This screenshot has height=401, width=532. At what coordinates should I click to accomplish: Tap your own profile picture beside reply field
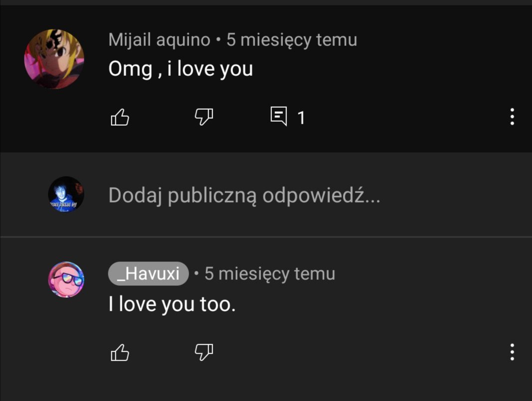click(x=66, y=194)
